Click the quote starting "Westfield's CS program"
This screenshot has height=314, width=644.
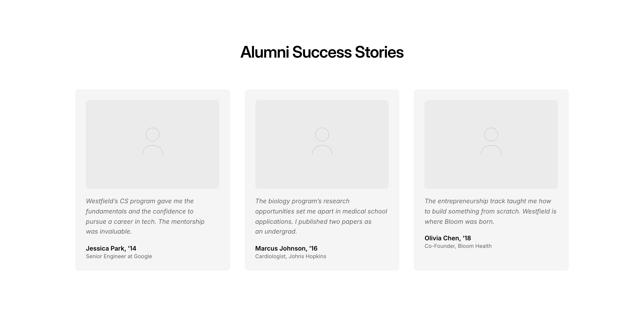(145, 211)
